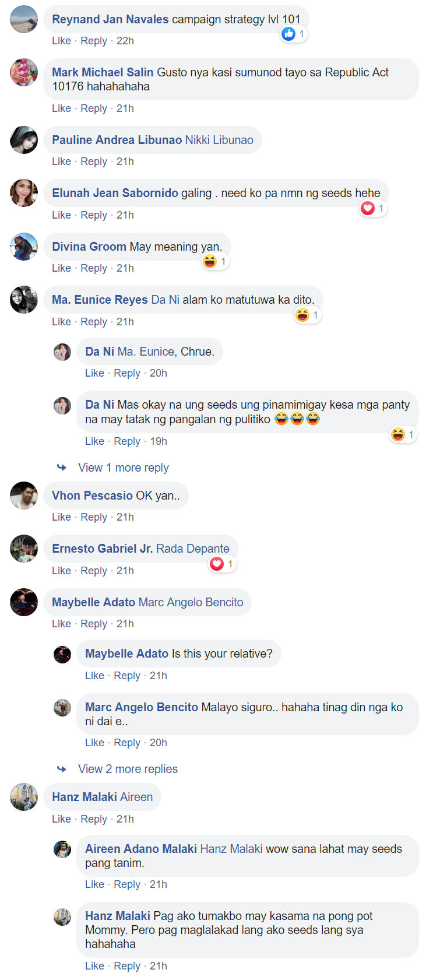Open the tagged Nikki Libunao profile link

tap(219, 140)
